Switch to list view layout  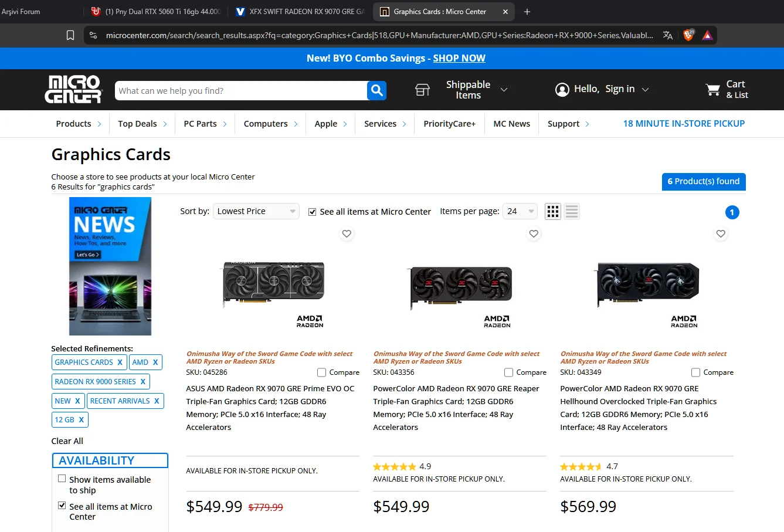pos(572,211)
